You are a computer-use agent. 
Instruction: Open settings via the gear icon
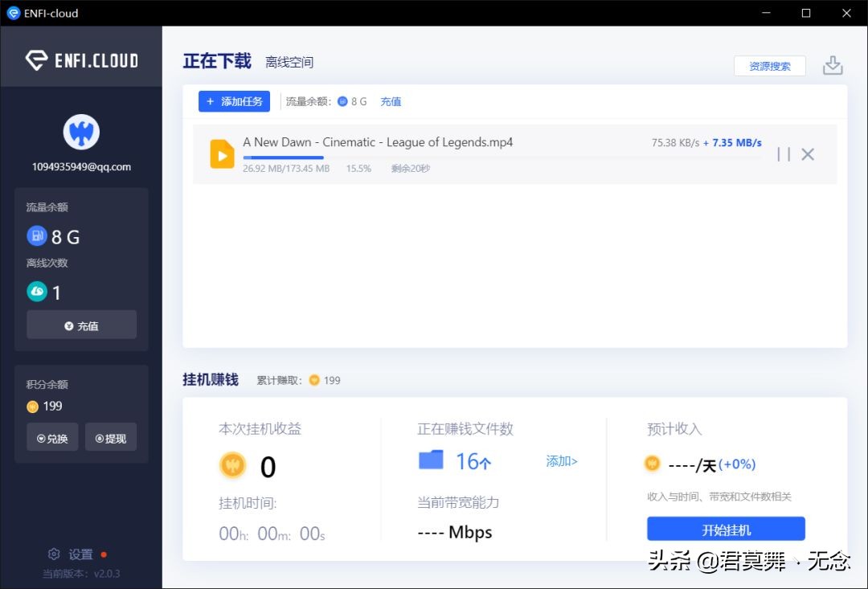pyautogui.click(x=54, y=553)
